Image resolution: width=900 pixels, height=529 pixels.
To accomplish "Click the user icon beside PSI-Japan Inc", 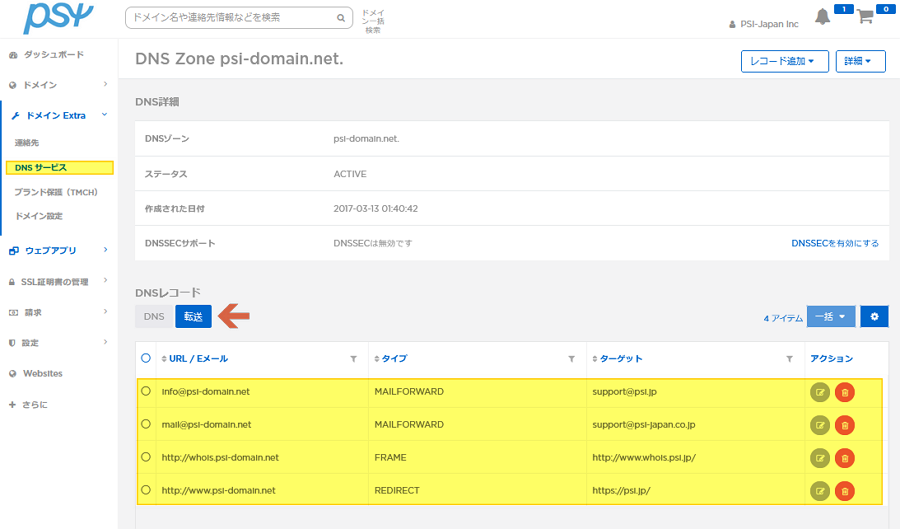I will [732, 25].
